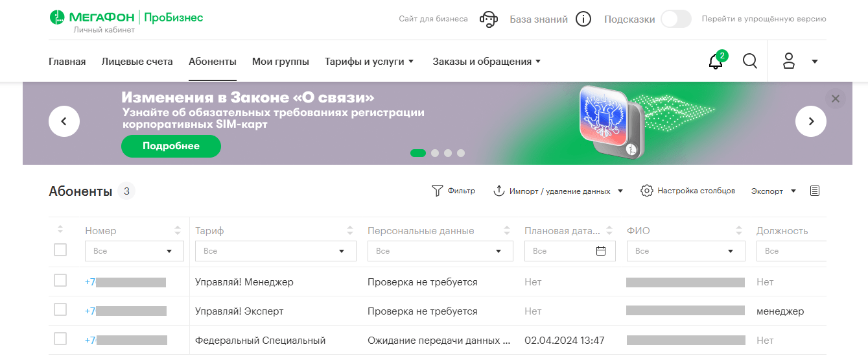
Task: Open phone number in Эксперт row
Action: click(126, 311)
